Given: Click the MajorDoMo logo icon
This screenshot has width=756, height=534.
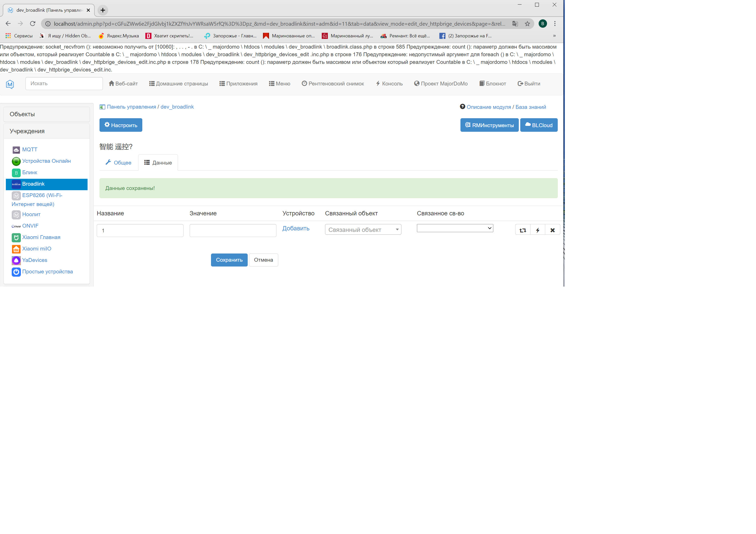Looking at the screenshot, I should click(x=10, y=84).
